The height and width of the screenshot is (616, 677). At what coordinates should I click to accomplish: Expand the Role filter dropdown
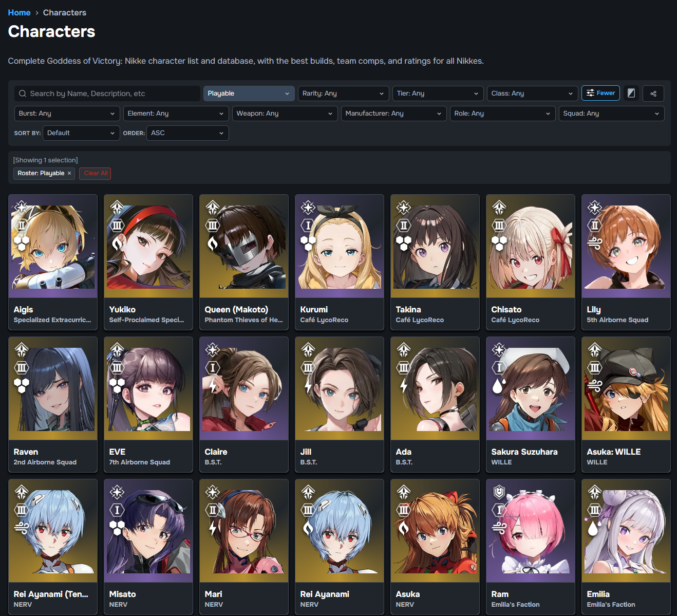pos(503,114)
